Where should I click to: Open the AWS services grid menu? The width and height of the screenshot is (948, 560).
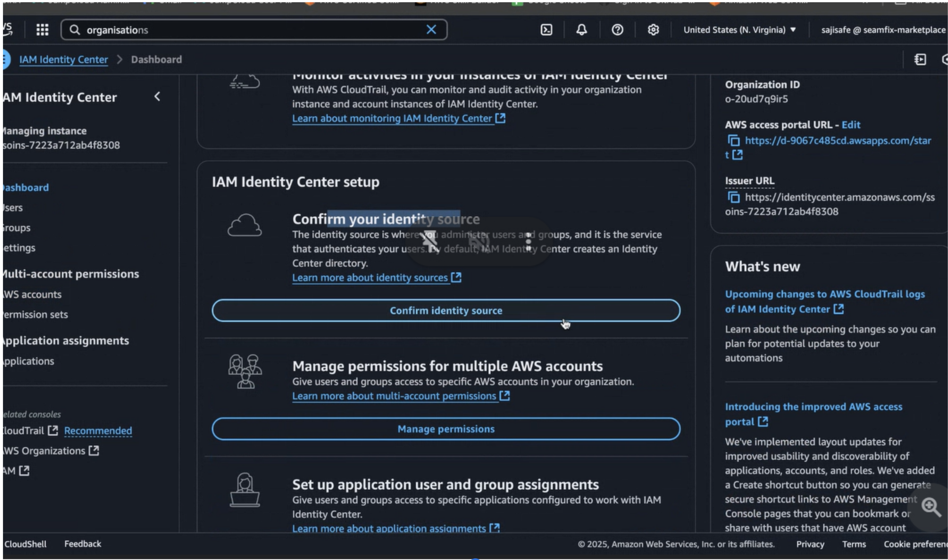[42, 30]
